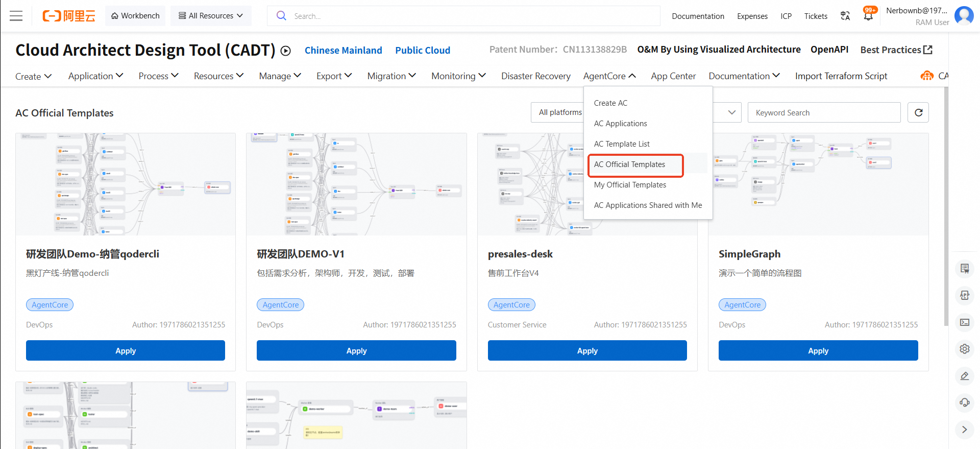Viewport: 980px width, 449px height.
Task: Click the refresh templates icon
Action: (918, 112)
